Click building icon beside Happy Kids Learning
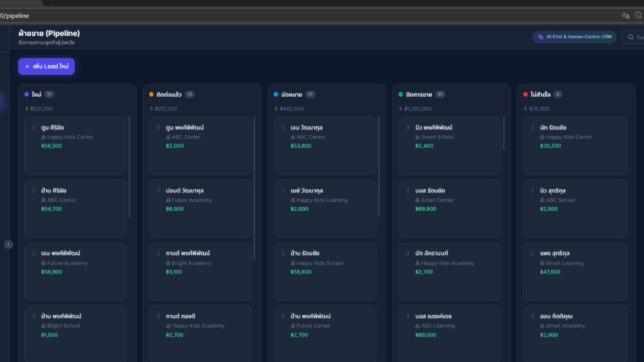Viewport: 644px width, 362px height. coord(293,200)
